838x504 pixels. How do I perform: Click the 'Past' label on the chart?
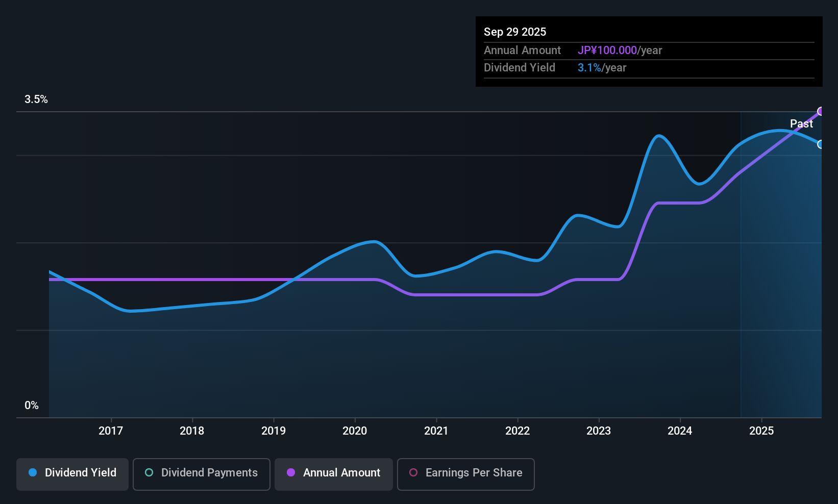coord(801,124)
